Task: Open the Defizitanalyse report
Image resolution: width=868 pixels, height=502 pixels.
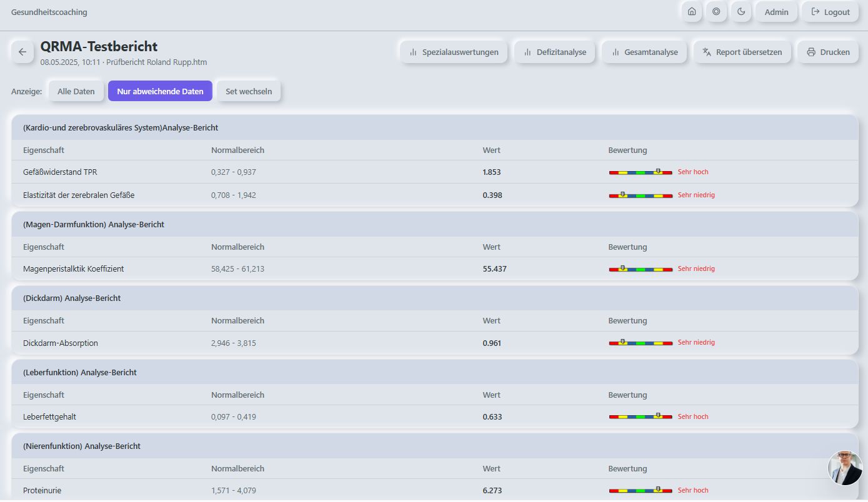Action: pyautogui.click(x=555, y=52)
